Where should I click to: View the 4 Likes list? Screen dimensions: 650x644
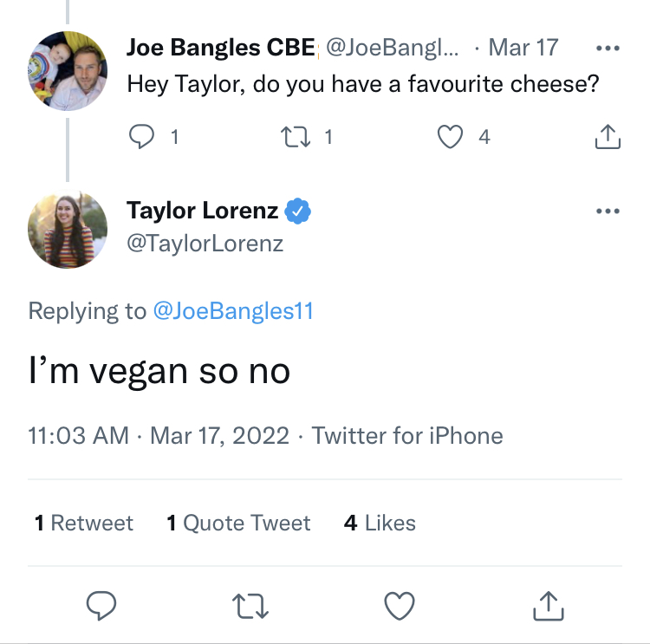tap(380, 523)
